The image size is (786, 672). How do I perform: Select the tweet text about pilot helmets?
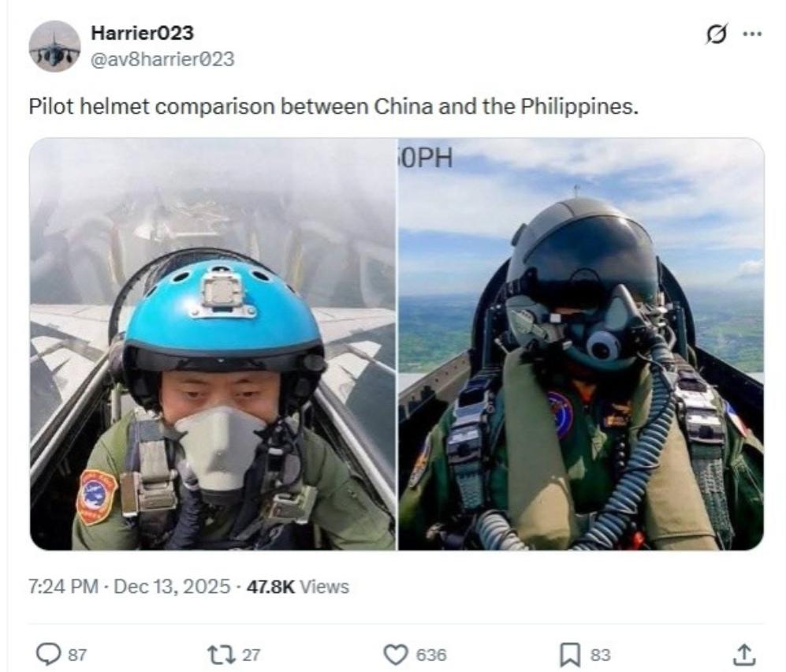[x=333, y=106]
